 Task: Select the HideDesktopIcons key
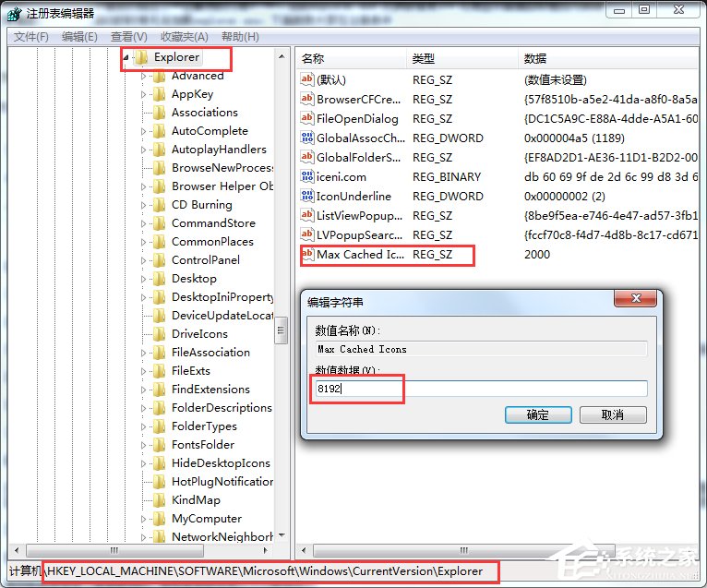point(221,463)
